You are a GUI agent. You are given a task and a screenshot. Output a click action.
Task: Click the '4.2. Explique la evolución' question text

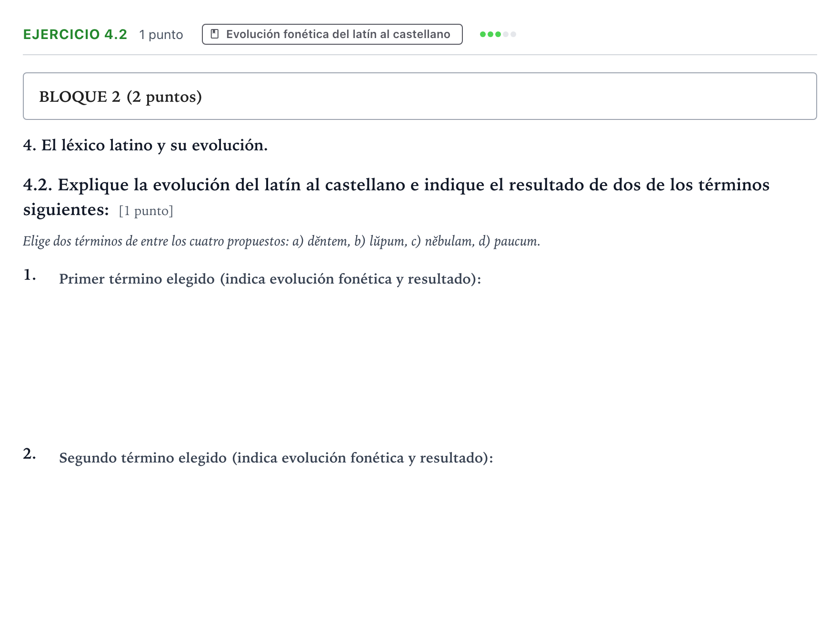[x=396, y=197]
